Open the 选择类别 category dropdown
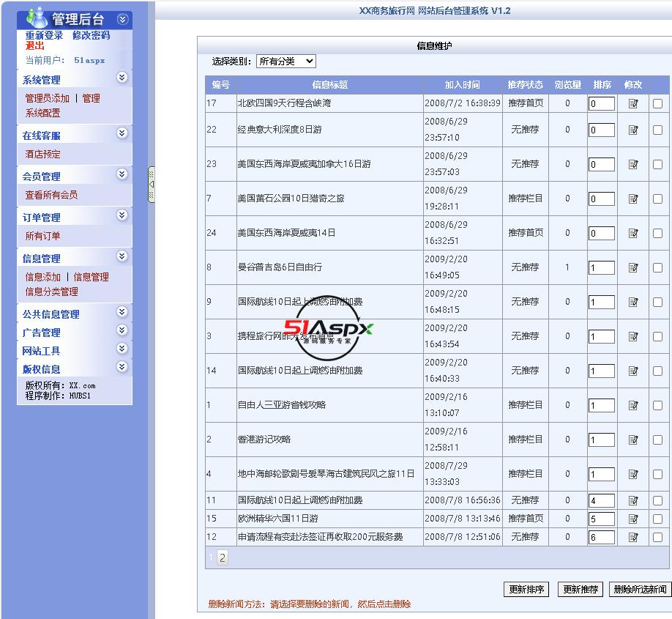This screenshot has width=672, height=619. point(286,62)
